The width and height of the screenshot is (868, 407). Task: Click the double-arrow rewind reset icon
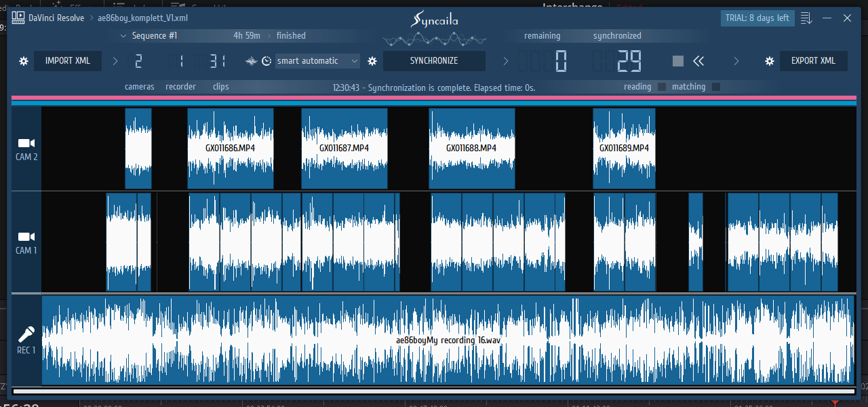(698, 61)
